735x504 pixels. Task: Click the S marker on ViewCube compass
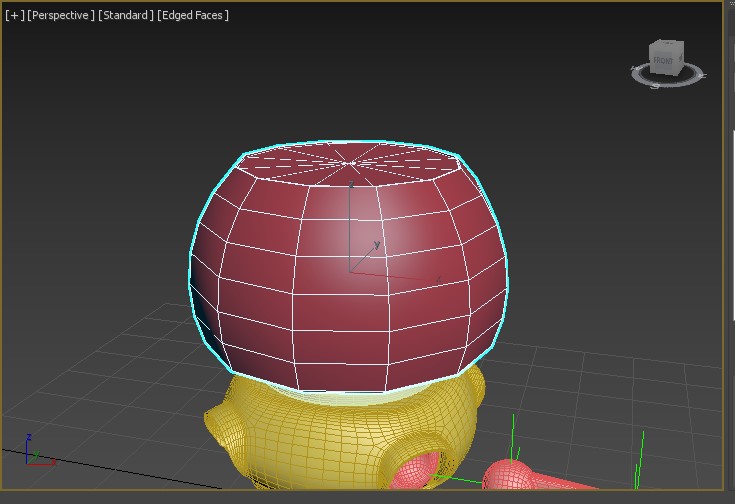pos(657,86)
